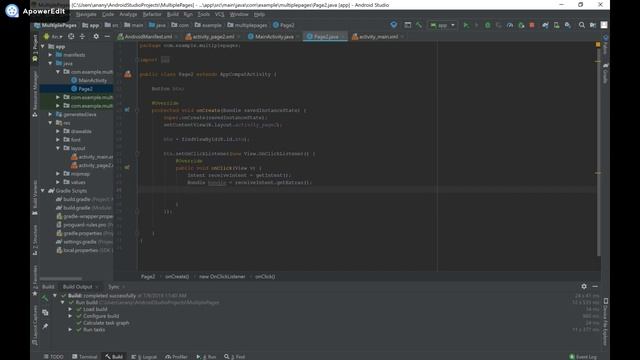This screenshot has height=360, width=640.
Task: Open AVD Manager phone icon
Action: [556, 25]
